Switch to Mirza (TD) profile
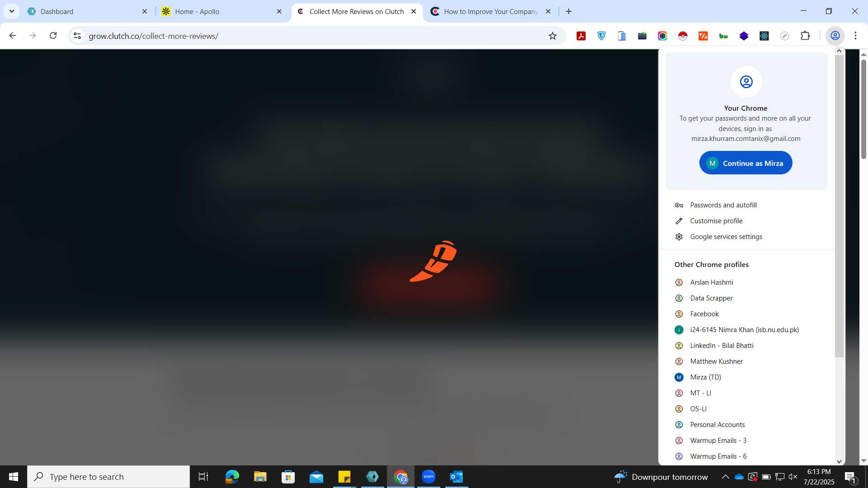This screenshot has height=488, width=868. pyautogui.click(x=746, y=377)
